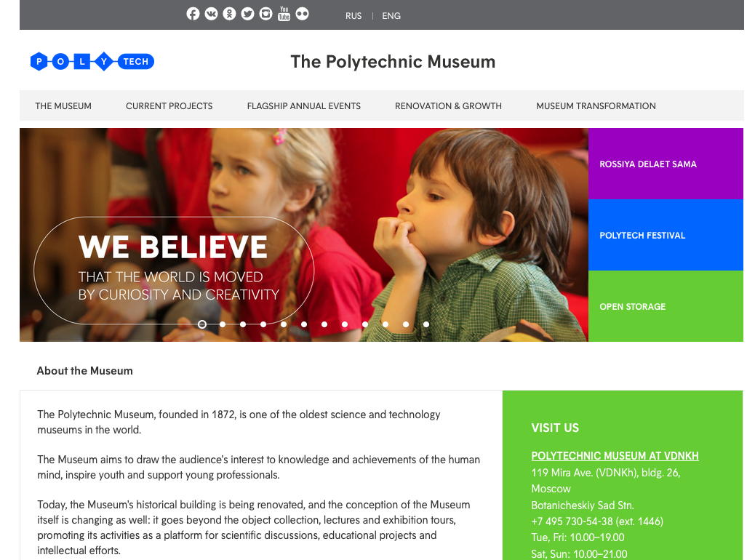
Task: Open the Instagram icon in header
Action: click(265, 14)
